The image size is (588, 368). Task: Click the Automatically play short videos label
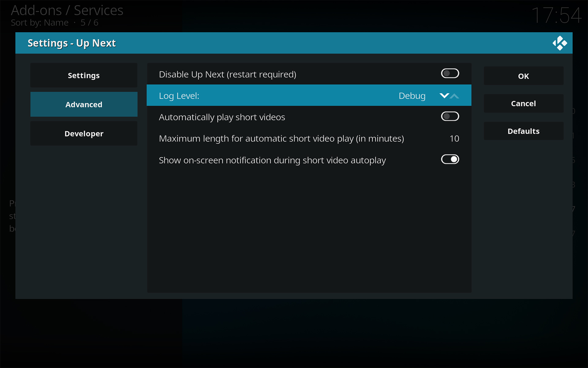222,117
